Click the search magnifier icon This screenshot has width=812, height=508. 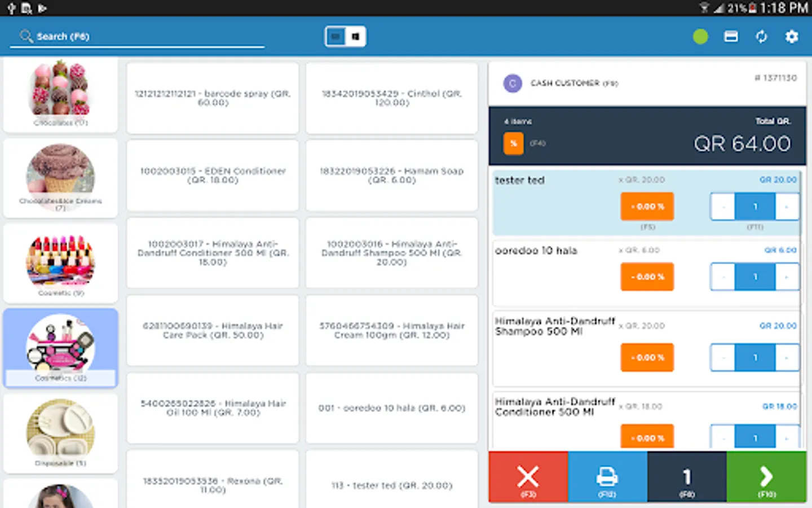tap(26, 36)
